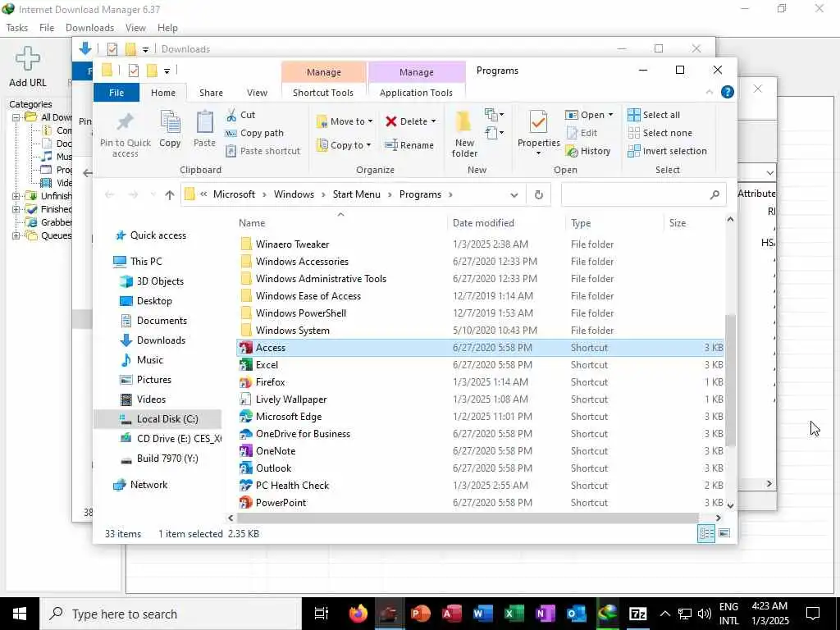Viewport: 840px width, 630px height.
Task: Expand the address bar history dropdown
Action: tap(514, 195)
